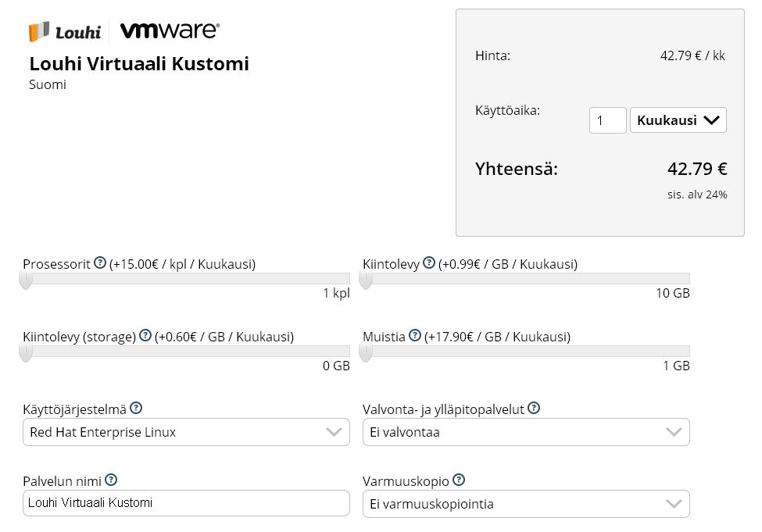Click the Yhteensä: label

[517, 169]
